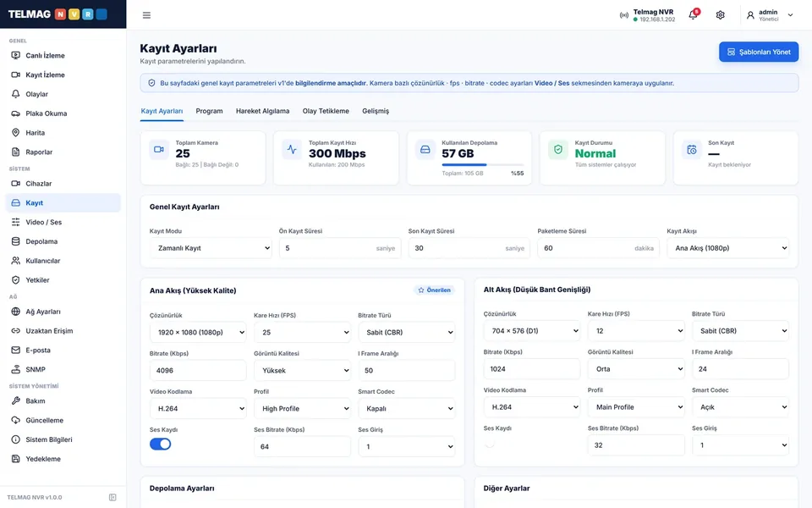The height and width of the screenshot is (508, 812).
Task: Click the Kayıt İzleme camera icon
Action: tap(15, 75)
